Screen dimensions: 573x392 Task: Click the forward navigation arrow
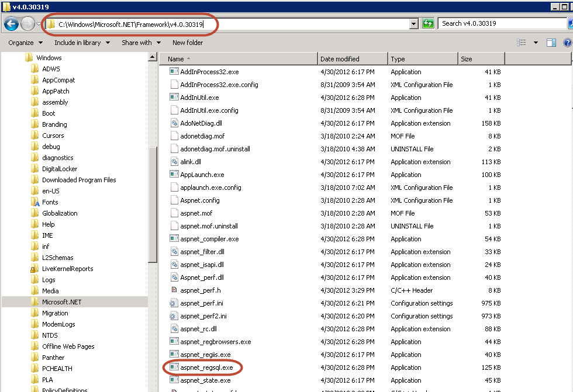[x=27, y=23]
